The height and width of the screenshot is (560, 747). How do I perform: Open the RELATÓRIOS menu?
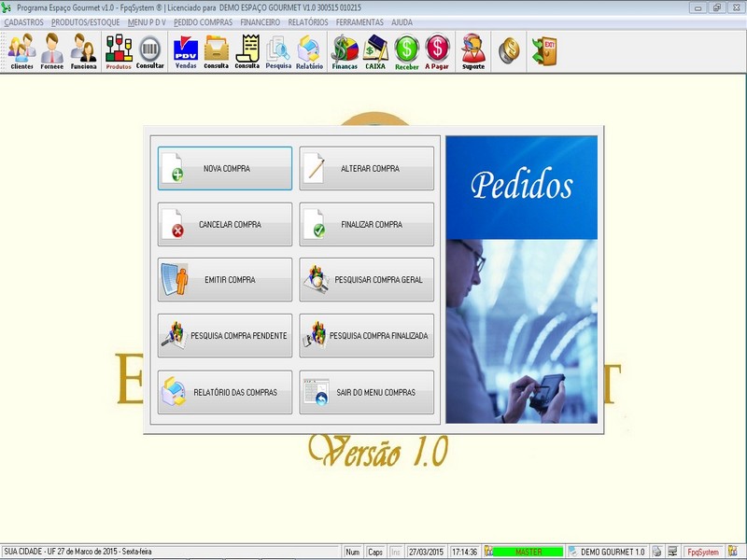[308, 22]
